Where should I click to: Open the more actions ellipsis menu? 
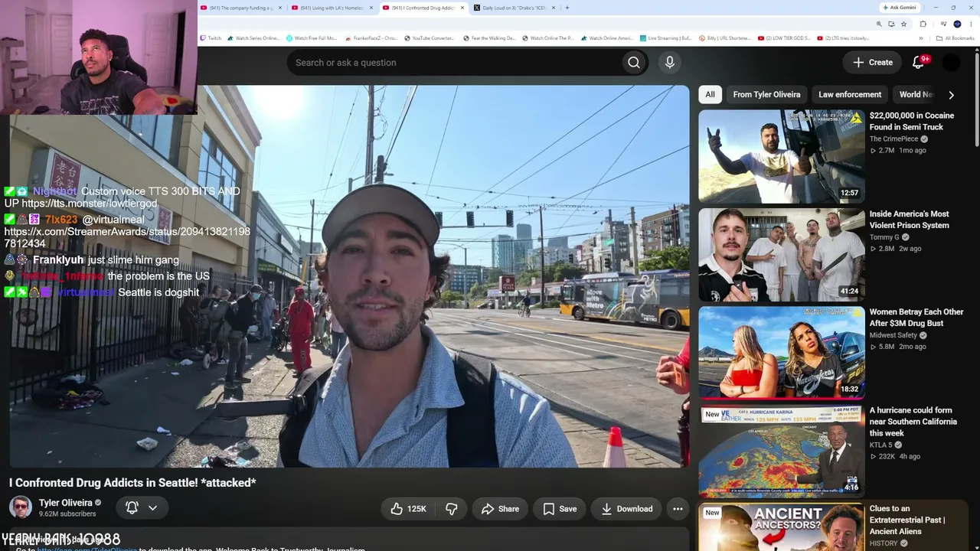click(x=678, y=509)
